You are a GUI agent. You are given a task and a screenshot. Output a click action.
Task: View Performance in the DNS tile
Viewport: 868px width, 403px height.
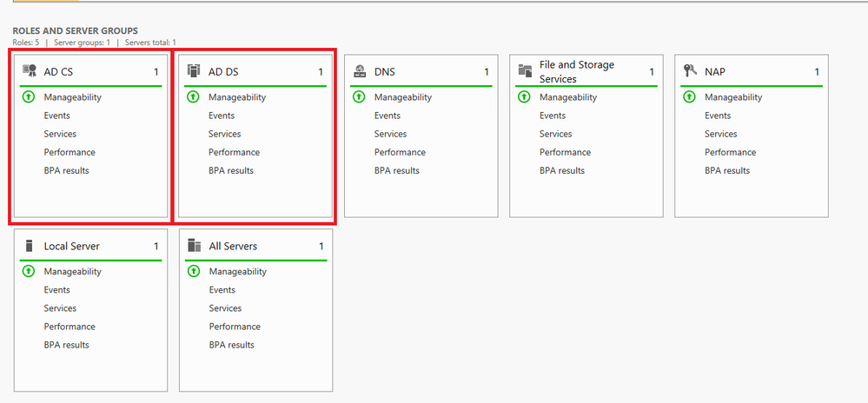pyautogui.click(x=400, y=152)
